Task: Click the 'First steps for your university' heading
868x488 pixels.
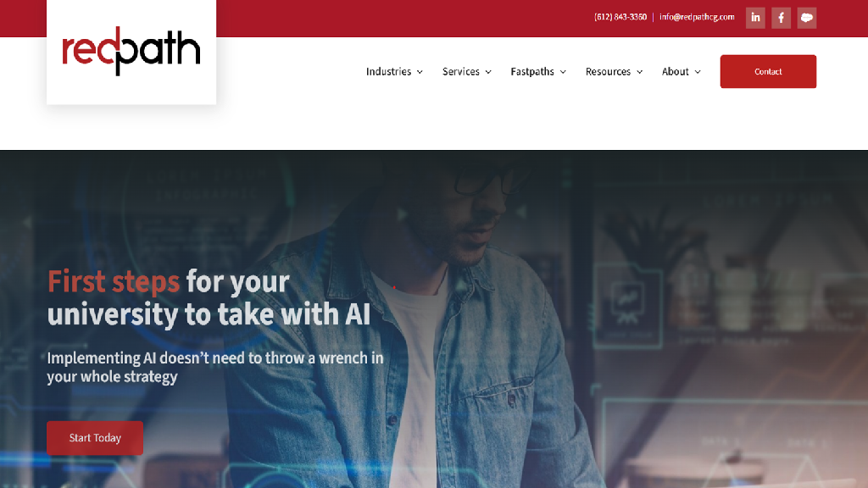Action: pyautogui.click(x=209, y=297)
